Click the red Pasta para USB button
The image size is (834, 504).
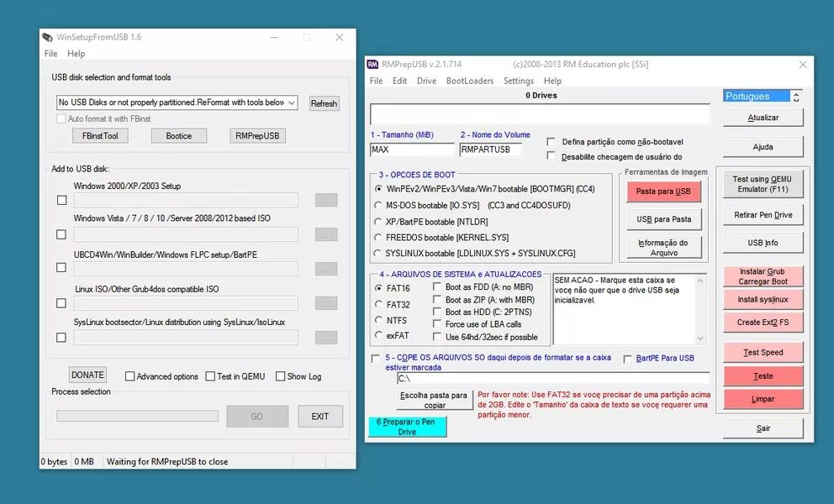pyautogui.click(x=663, y=192)
